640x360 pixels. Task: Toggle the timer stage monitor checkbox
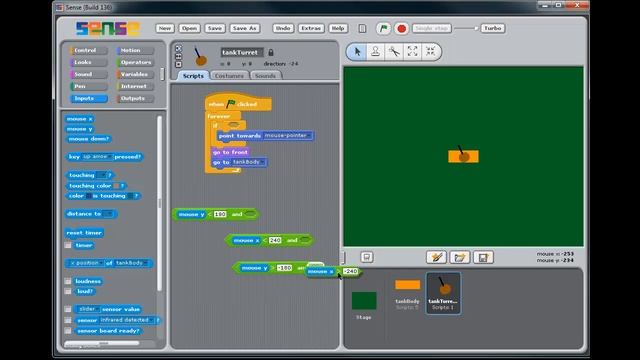coord(68,245)
